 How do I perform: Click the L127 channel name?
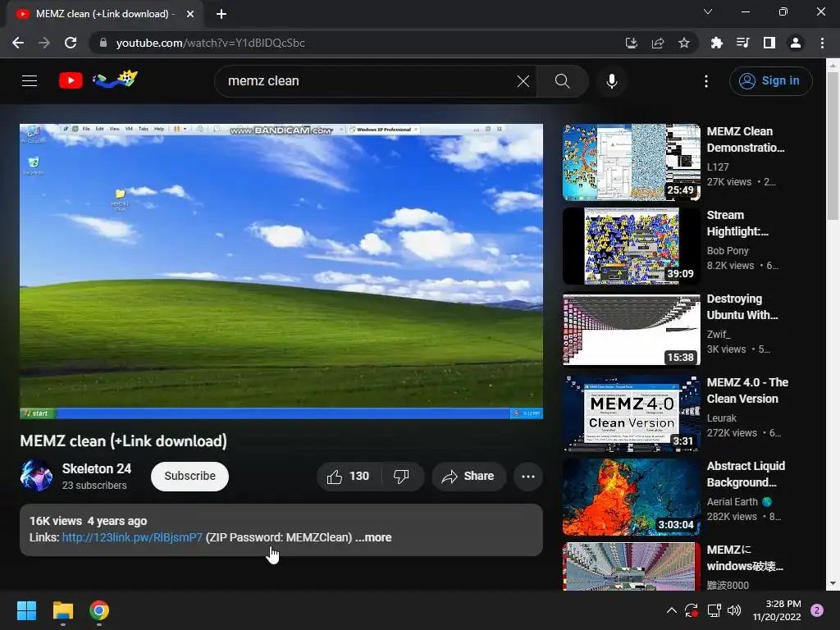[718, 167]
